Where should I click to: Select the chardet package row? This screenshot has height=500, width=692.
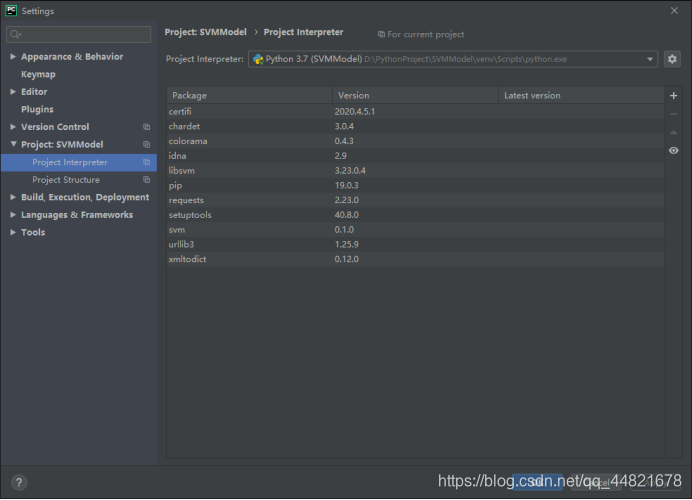(x=415, y=126)
